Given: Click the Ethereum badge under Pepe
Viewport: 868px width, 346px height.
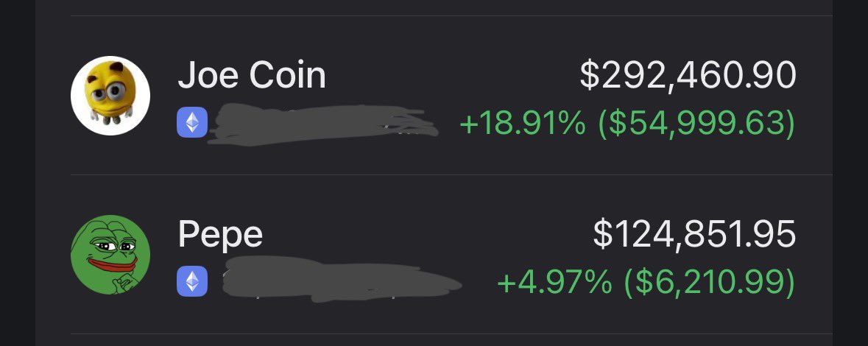Looking at the screenshot, I should click(x=192, y=281).
